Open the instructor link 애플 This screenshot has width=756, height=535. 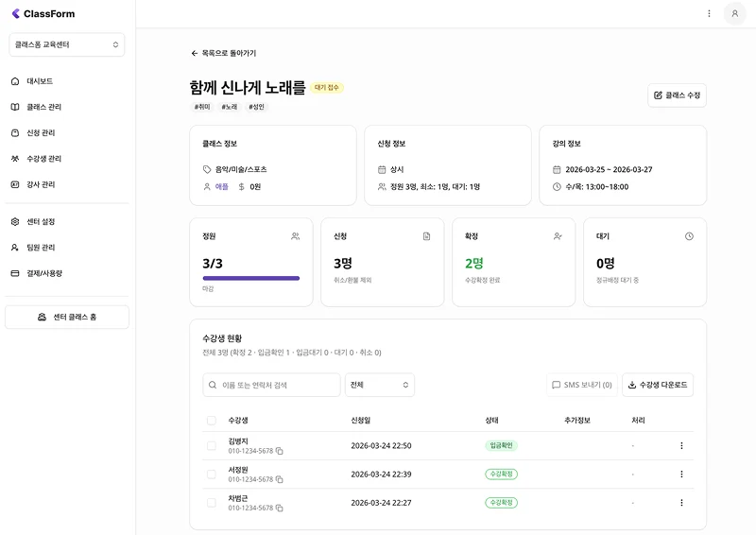tap(222, 187)
